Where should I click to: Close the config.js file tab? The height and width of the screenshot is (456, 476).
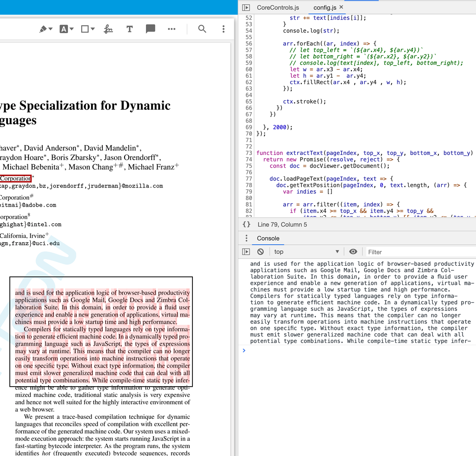point(342,7)
